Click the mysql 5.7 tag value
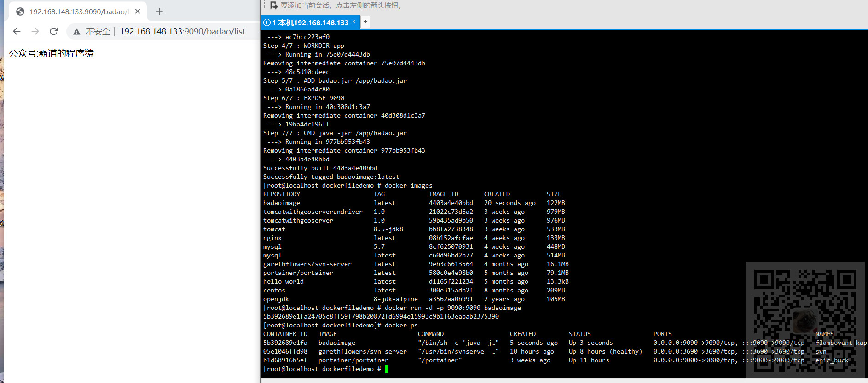The height and width of the screenshot is (383, 868). [x=379, y=246]
